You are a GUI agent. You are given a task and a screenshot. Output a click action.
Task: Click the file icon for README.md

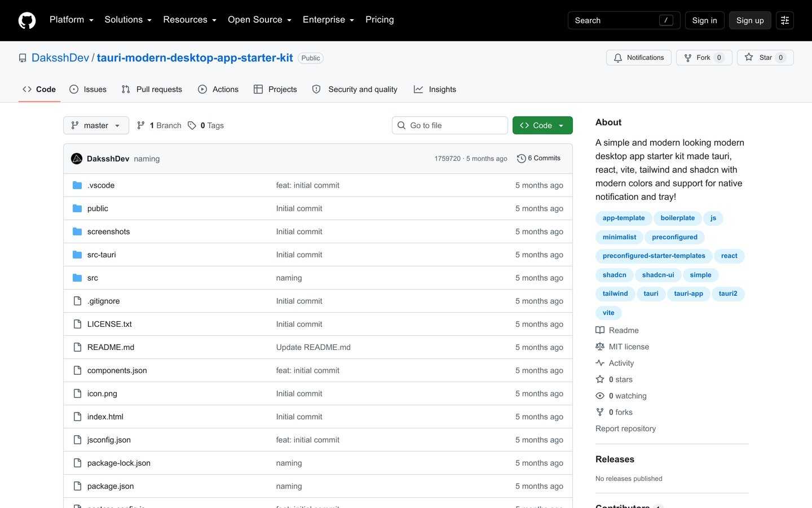[77, 347]
